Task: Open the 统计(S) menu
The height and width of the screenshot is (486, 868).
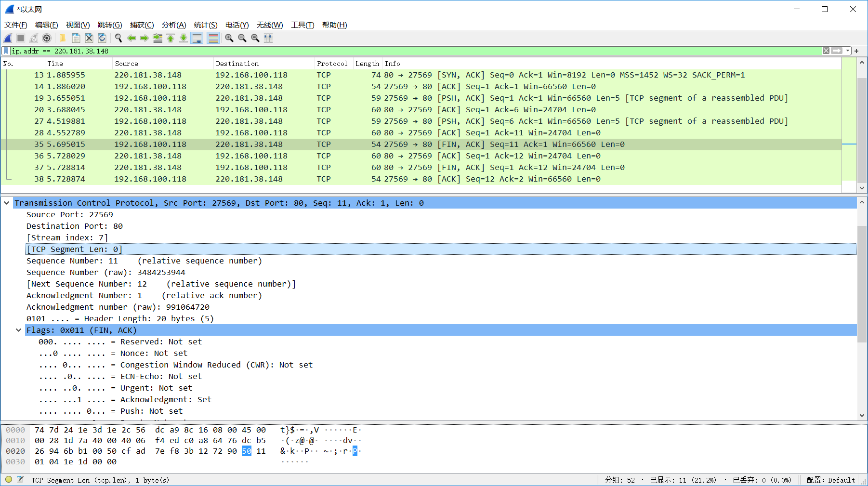Action: tap(206, 25)
